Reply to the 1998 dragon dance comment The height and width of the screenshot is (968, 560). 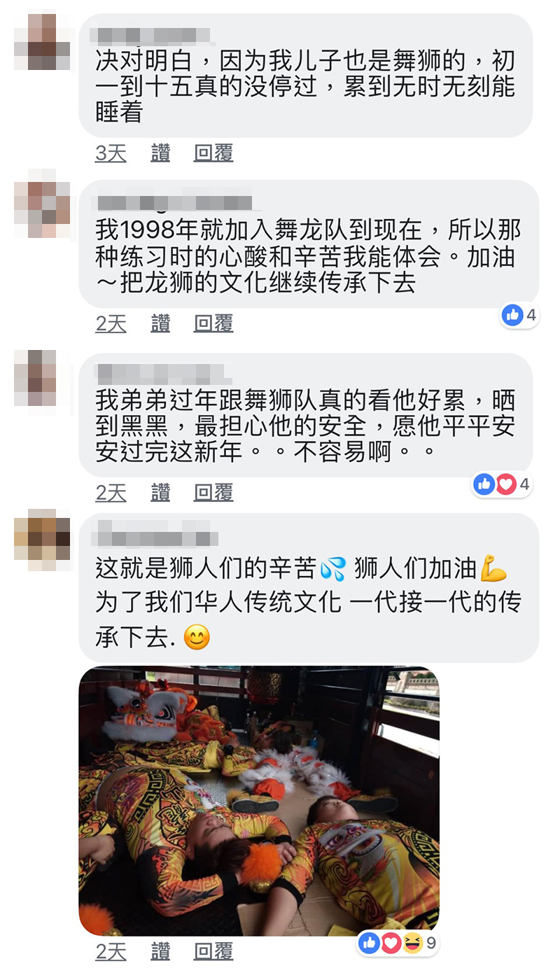coord(213,323)
